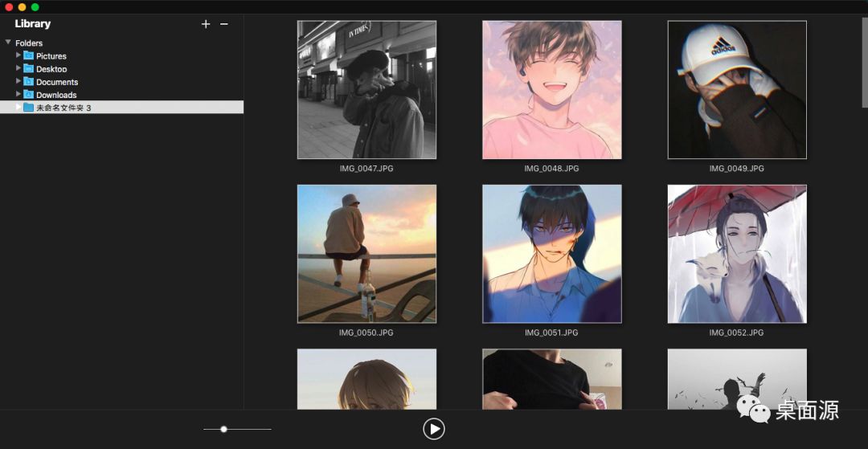Click the IMG_0052.JPG file name label
The height and width of the screenshot is (449, 868).
tap(737, 333)
